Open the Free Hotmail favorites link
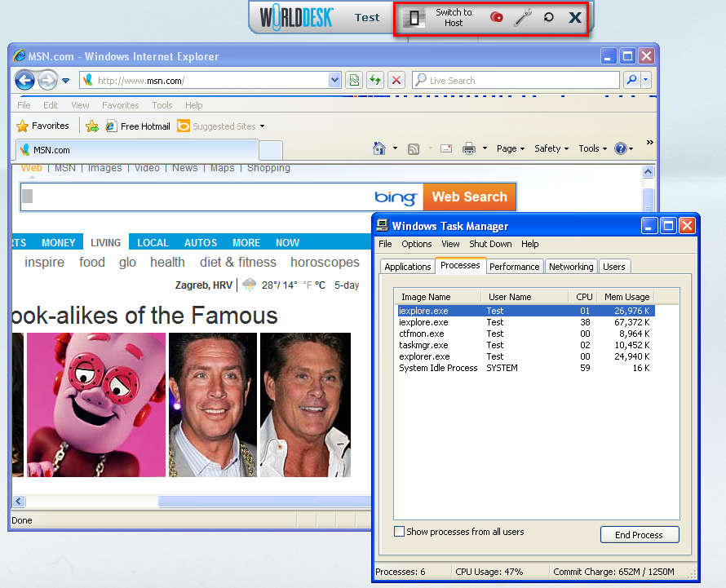 tap(138, 126)
